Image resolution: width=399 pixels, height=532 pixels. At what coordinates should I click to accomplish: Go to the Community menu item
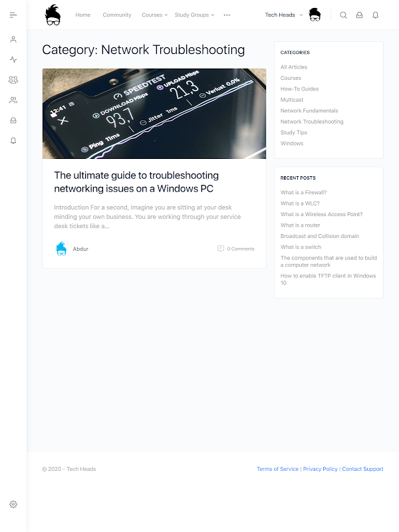coord(117,15)
